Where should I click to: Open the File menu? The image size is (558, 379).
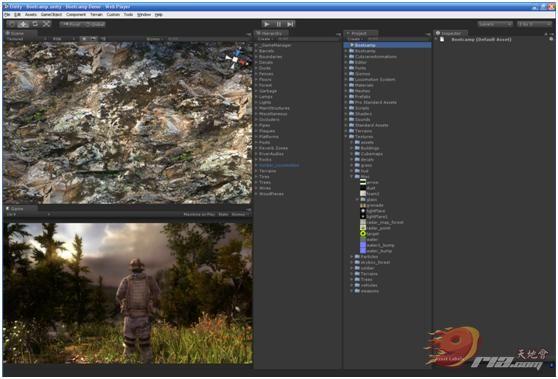[7, 15]
